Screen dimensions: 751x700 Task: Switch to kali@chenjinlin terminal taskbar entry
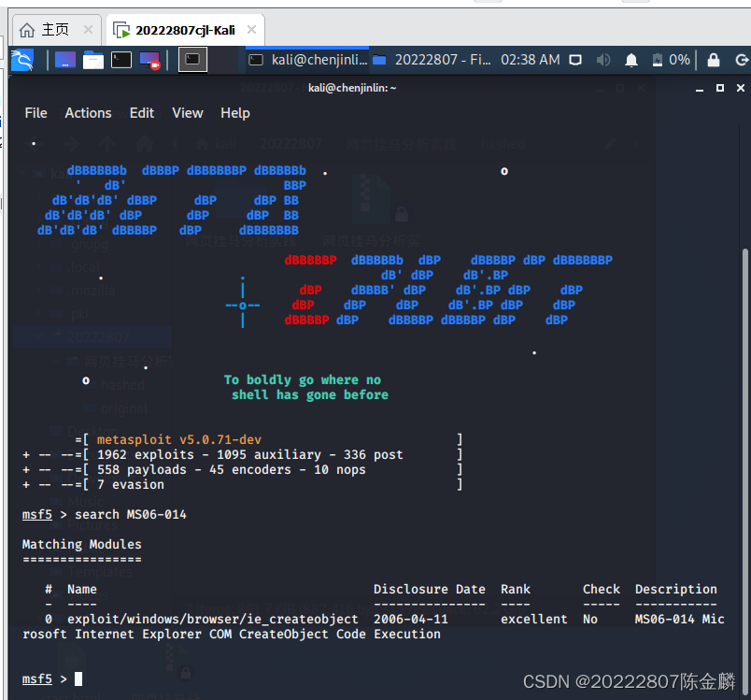coord(308,60)
